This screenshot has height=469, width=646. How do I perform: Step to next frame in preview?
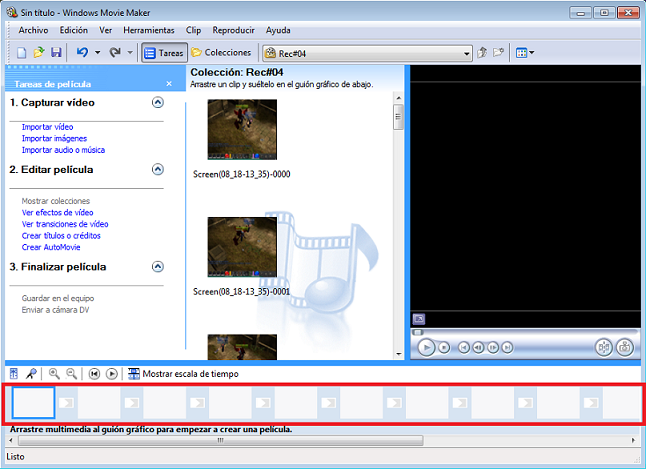tap(493, 348)
